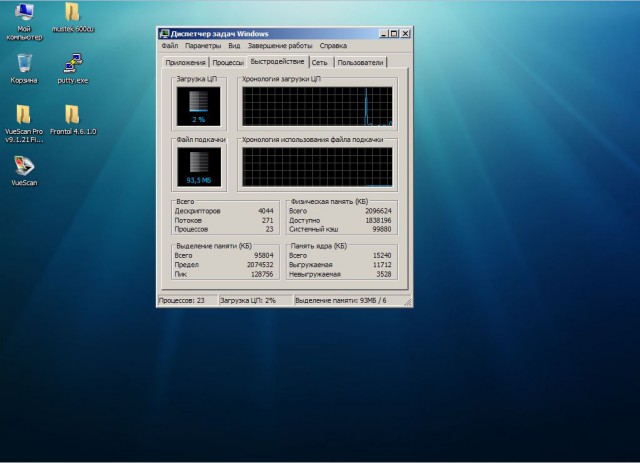The width and height of the screenshot is (640, 463).
Task: Click the Доступно value 1838196
Action: point(378,220)
